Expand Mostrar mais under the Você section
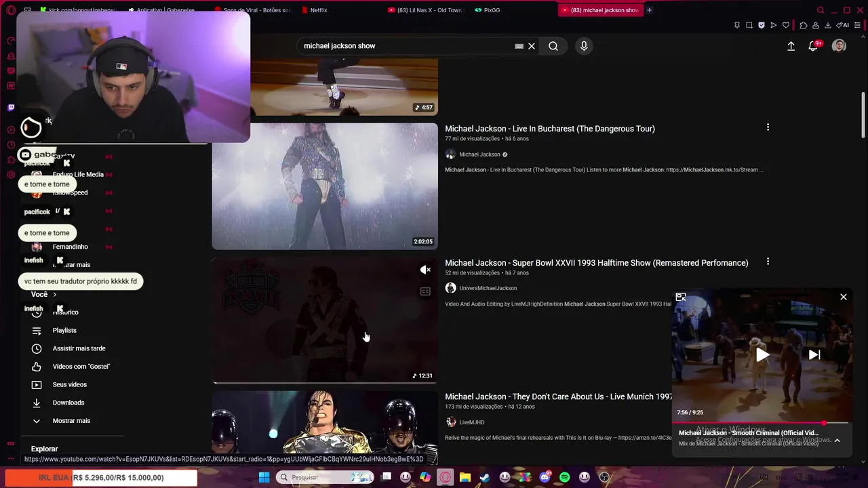Viewport: 868px width, 488px height. [x=71, y=421]
